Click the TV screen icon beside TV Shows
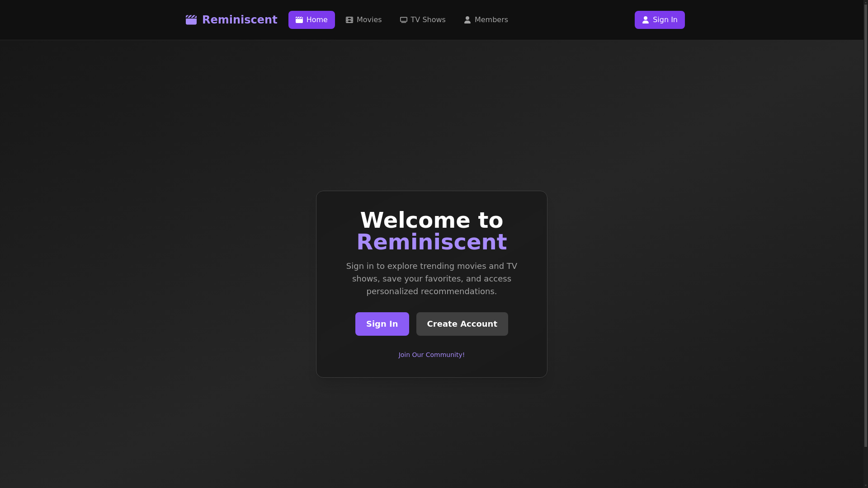868x488 pixels. [404, 20]
